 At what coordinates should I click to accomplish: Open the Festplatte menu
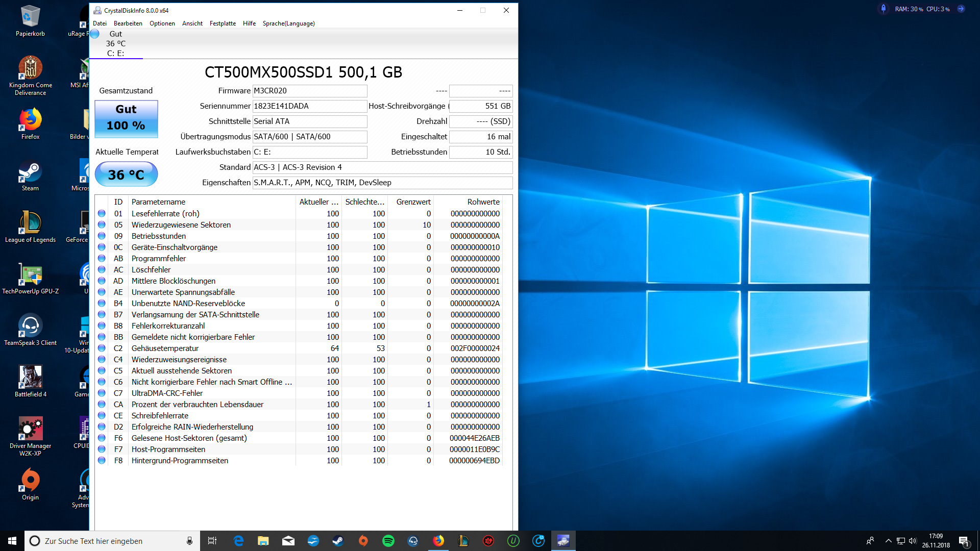pyautogui.click(x=223, y=23)
